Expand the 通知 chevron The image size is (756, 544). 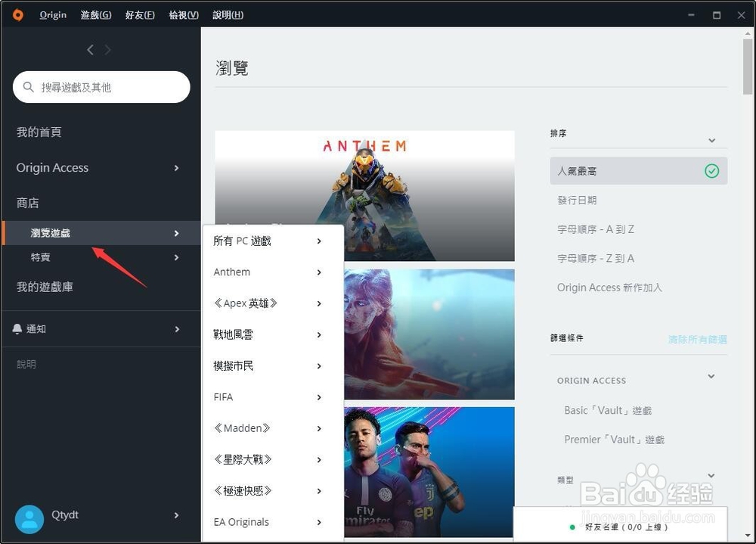[x=177, y=329]
